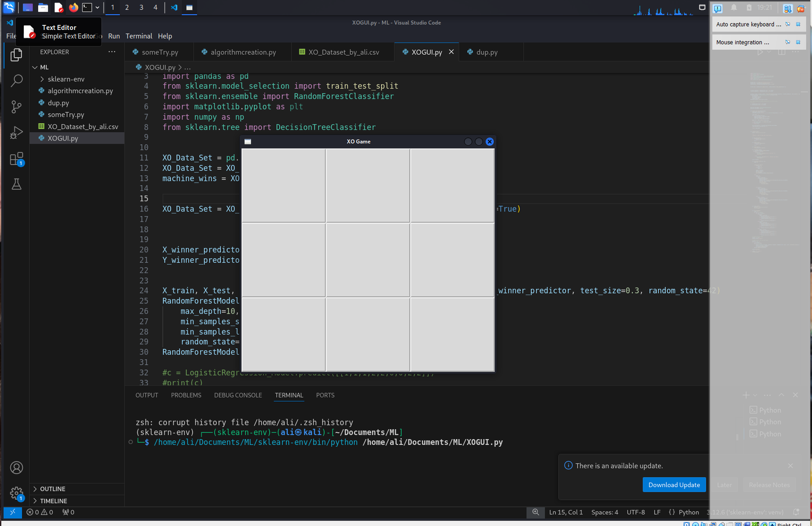
Task: Launch Firefox from the taskbar
Action: pos(73,7)
